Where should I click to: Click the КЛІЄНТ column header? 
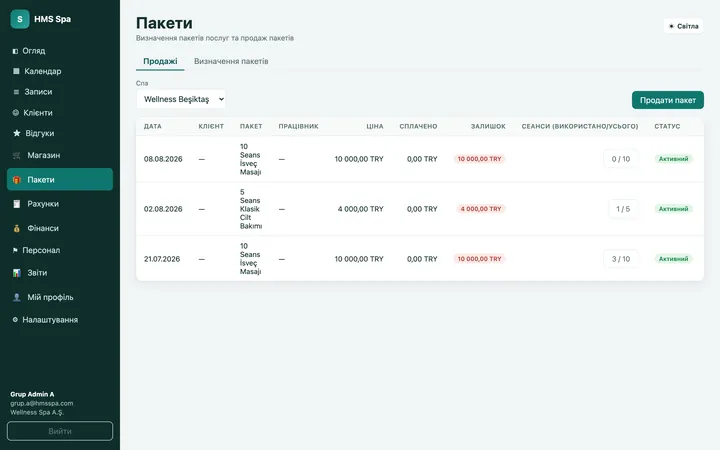(211, 126)
